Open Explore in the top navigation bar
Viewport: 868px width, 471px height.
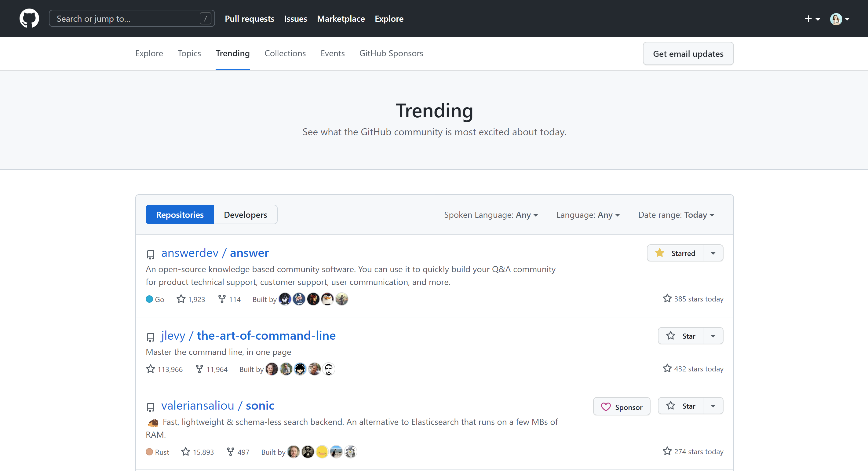[389, 19]
